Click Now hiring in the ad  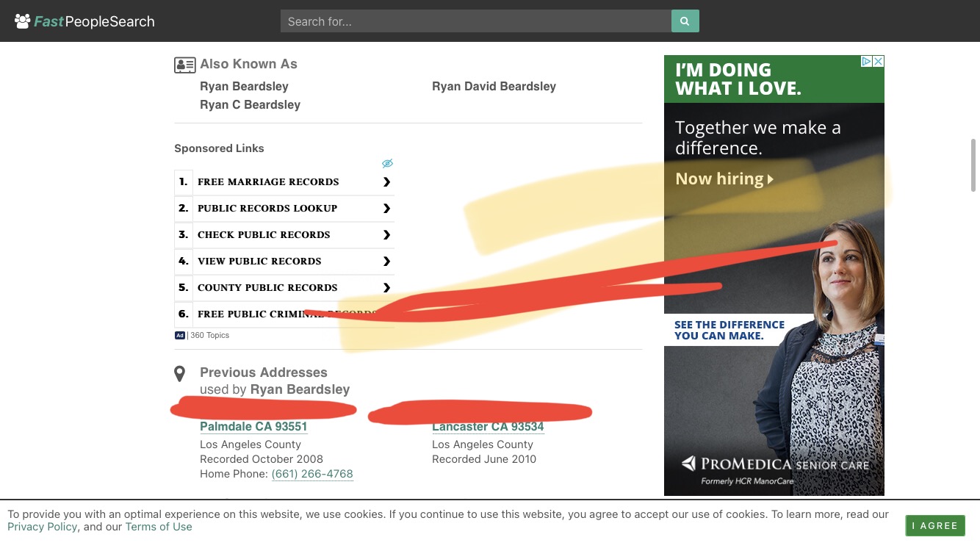tap(724, 179)
